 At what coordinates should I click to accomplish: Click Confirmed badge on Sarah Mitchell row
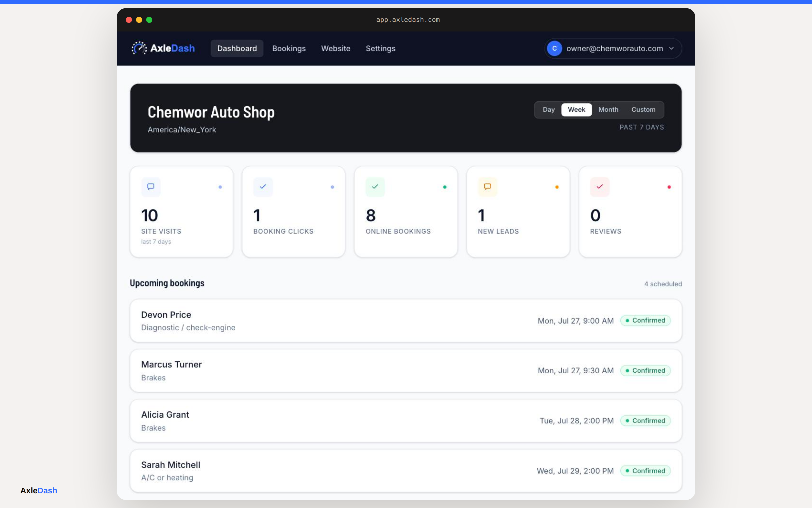pos(645,471)
